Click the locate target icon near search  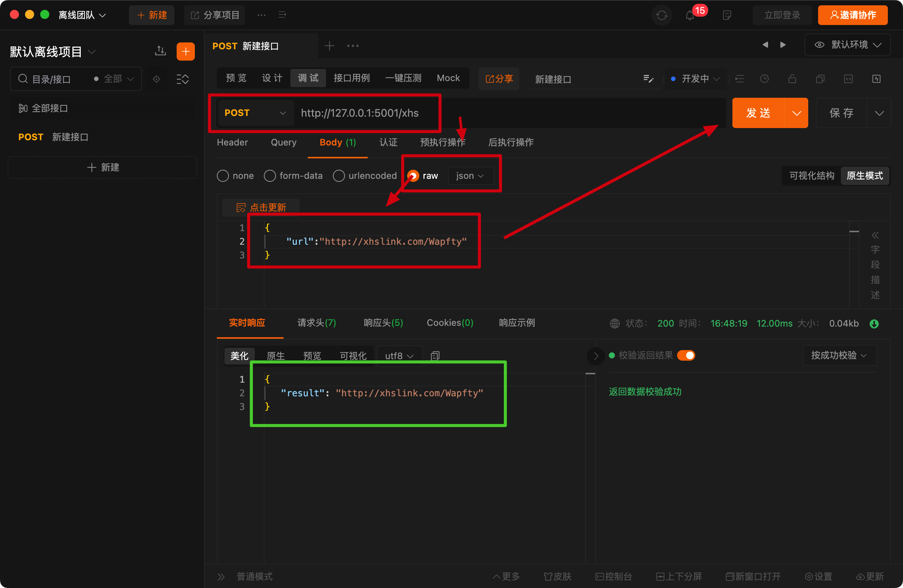click(x=156, y=79)
